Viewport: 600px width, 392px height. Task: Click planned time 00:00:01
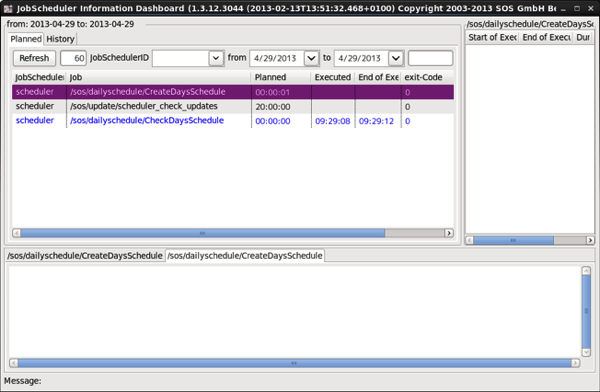point(273,92)
